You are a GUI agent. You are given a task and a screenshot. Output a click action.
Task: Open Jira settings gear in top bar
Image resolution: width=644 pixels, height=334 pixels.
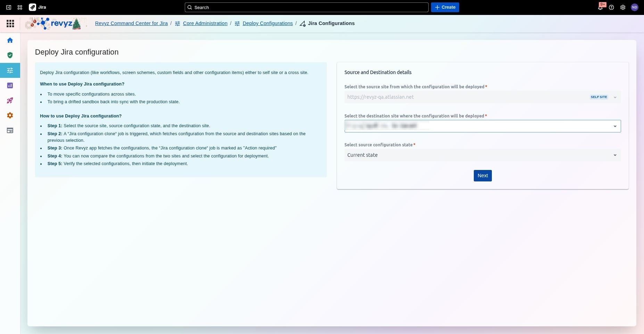point(623,7)
